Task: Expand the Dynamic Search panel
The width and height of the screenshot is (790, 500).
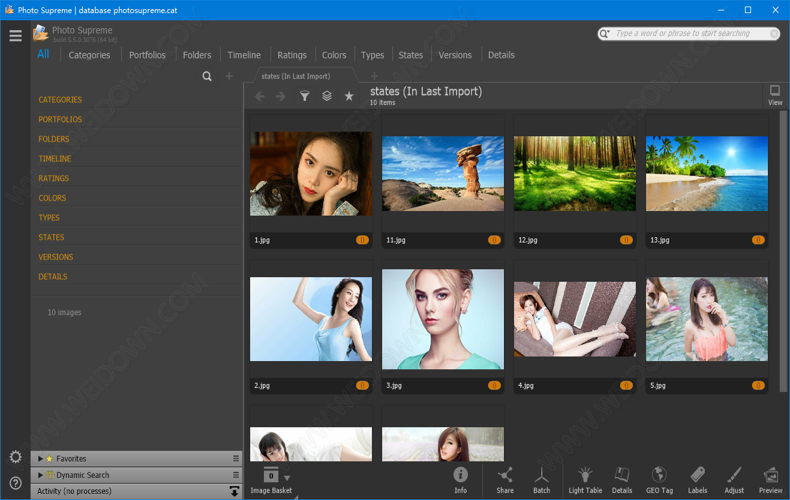Action: click(40, 475)
